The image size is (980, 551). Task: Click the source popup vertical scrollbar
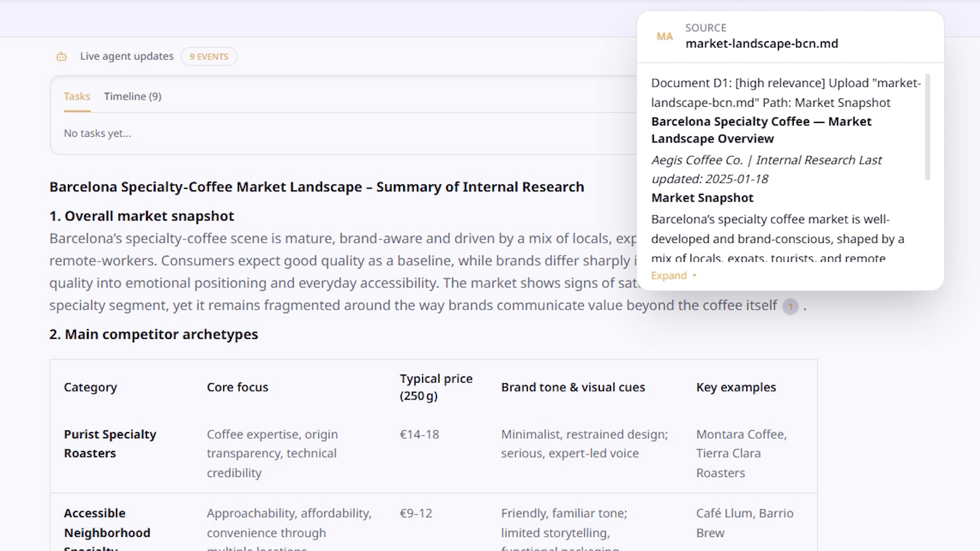(x=927, y=128)
